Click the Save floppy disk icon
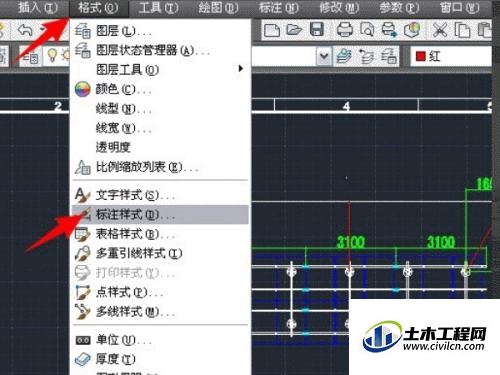The width and height of the screenshot is (500, 375). (x=316, y=30)
